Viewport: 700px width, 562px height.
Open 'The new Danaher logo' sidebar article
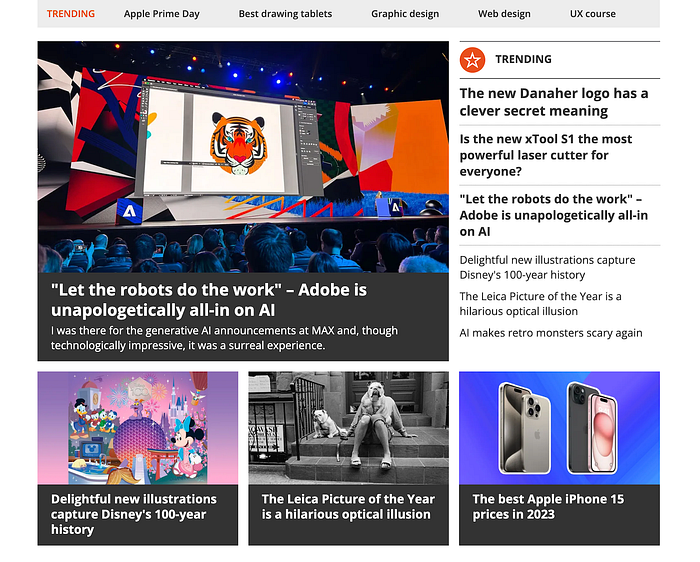pos(554,102)
